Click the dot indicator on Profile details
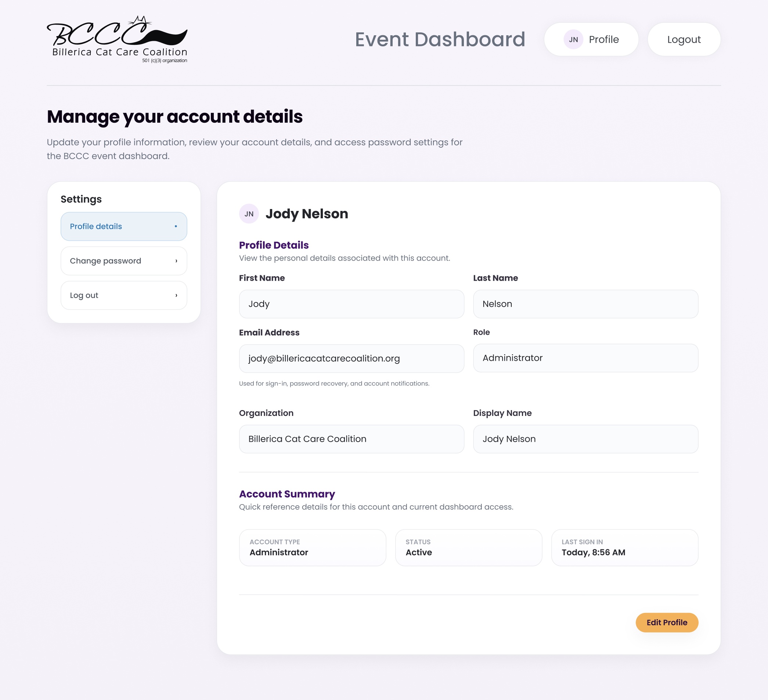This screenshot has height=700, width=768. [x=176, y=226]
